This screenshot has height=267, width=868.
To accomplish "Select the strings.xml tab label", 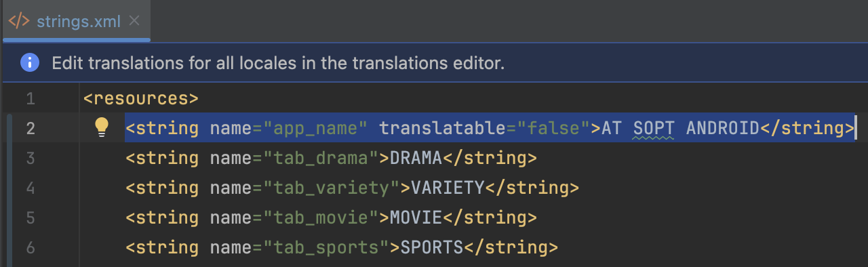I will pyautogui.click(x=79, y=22).
